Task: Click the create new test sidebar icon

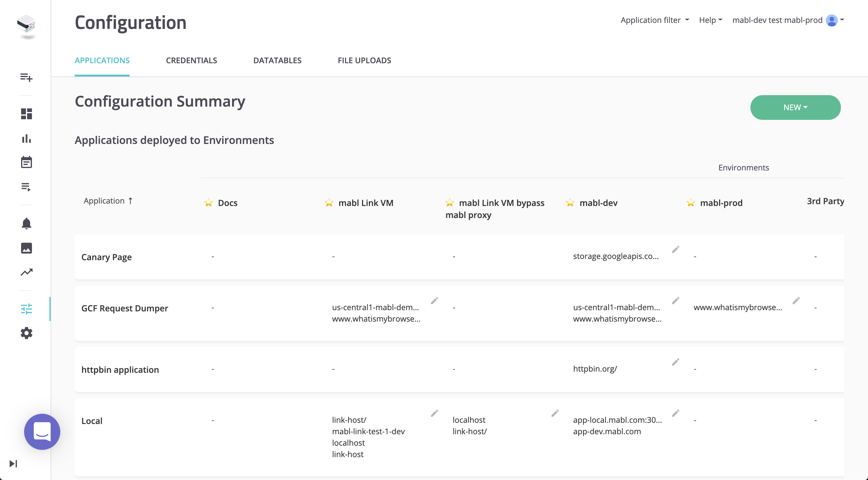Action: [26, 77]
